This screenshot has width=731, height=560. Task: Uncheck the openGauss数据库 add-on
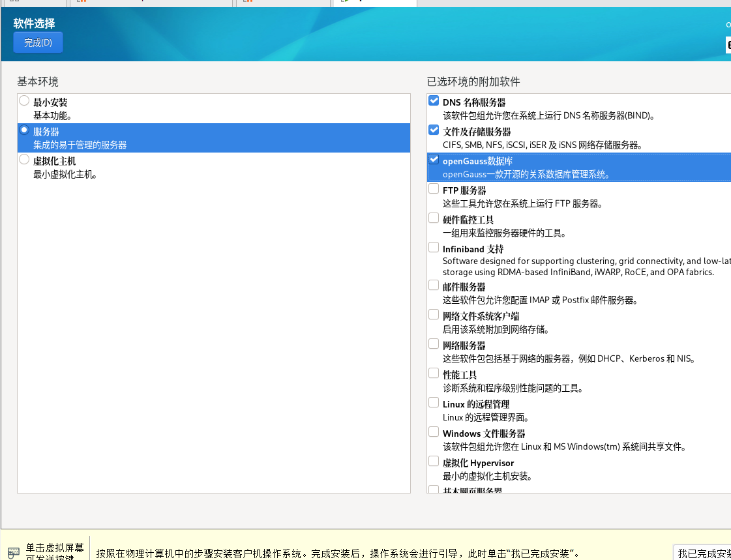pyautogui.click(x=434, y=158)
